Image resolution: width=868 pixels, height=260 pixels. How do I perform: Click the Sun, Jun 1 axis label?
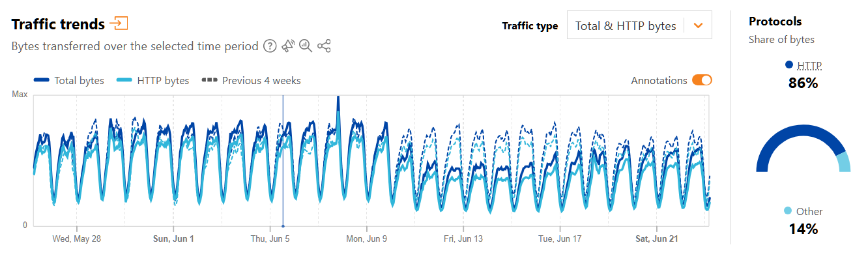point(173,239)
